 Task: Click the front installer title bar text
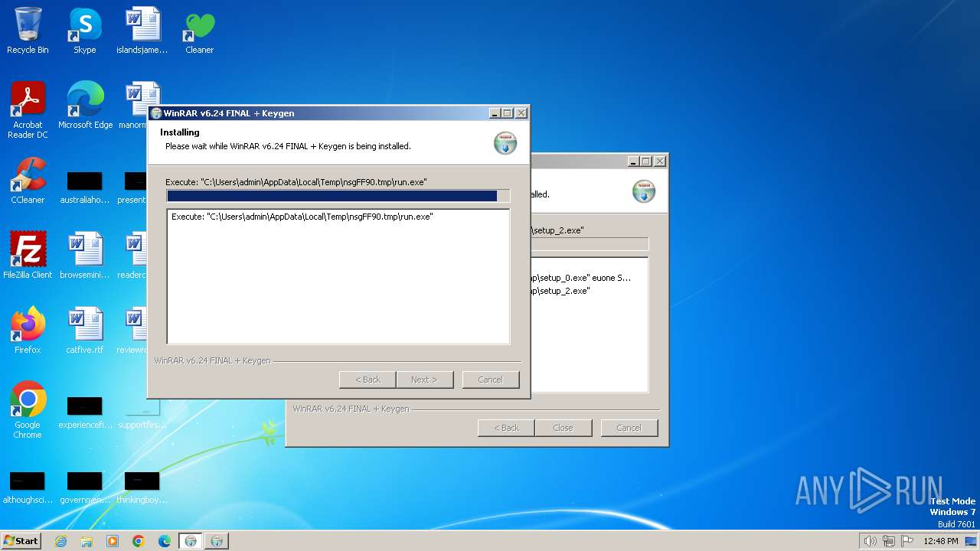pos(229,113)
